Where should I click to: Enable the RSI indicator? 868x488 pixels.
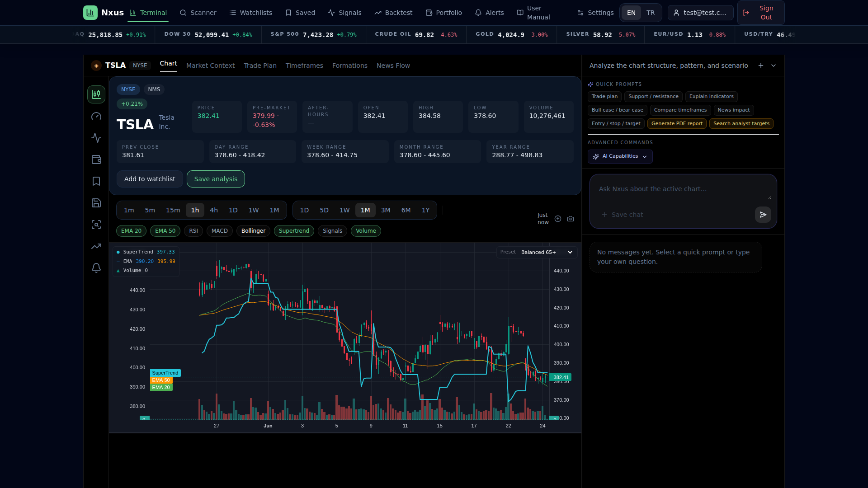pos(193,231)
